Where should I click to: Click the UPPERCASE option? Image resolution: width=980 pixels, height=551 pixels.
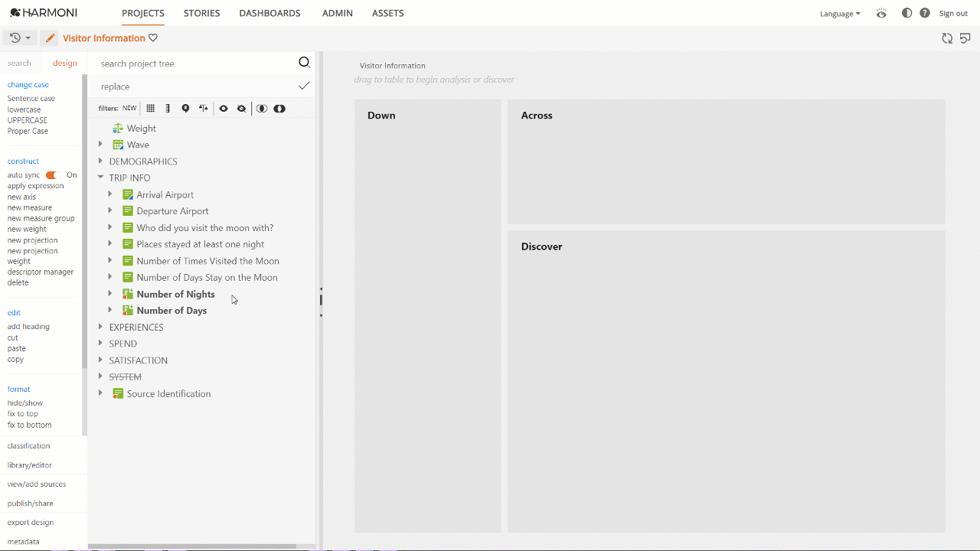pos(28,120)
